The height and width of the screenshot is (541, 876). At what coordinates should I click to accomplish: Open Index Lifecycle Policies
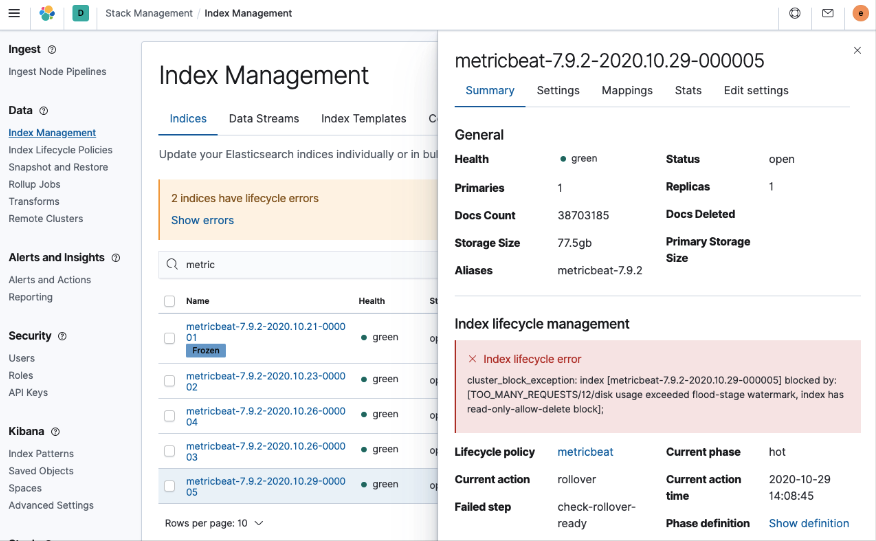coord(60,150)
